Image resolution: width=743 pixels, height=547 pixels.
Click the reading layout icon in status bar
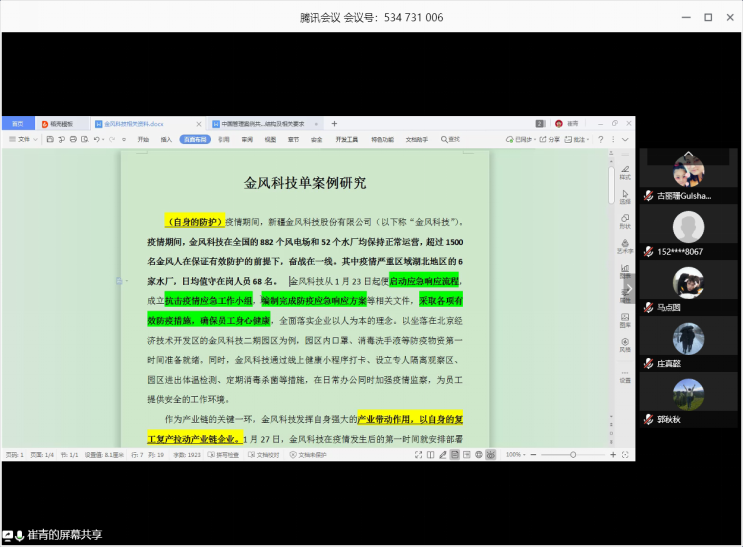[x=430, y=455]
